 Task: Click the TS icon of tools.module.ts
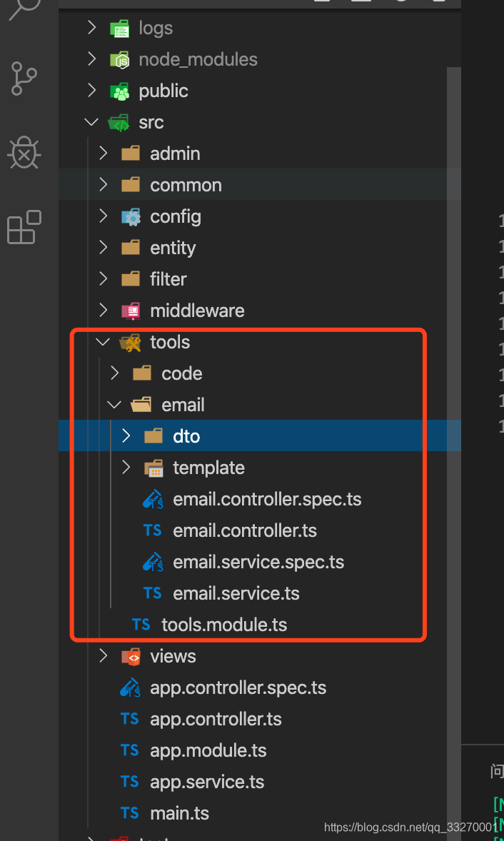tap(141, 625)
